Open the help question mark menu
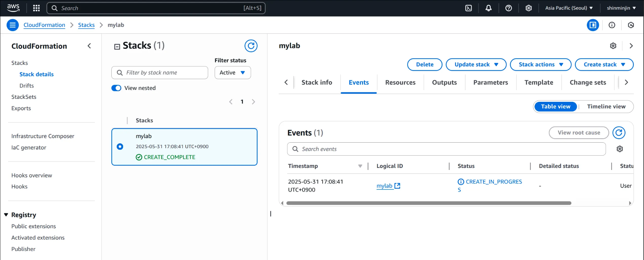Image resolution: width=644 pixels, height=260 pixels. click(x=509, y=8)
